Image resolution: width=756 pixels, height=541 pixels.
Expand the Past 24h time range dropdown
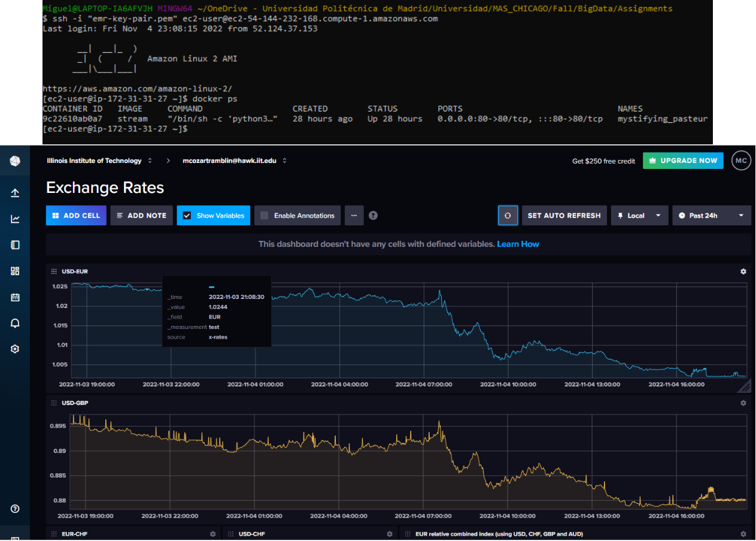[x=711, y=216]
